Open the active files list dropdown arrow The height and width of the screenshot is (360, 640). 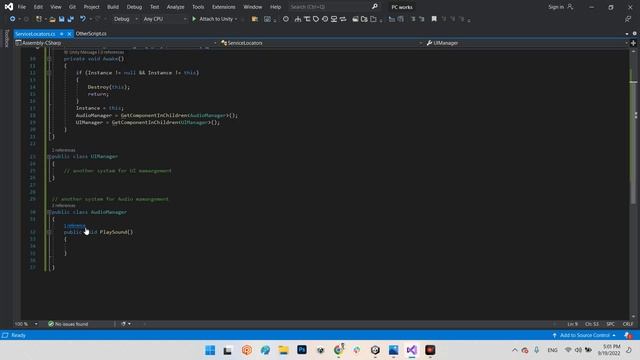627,33
